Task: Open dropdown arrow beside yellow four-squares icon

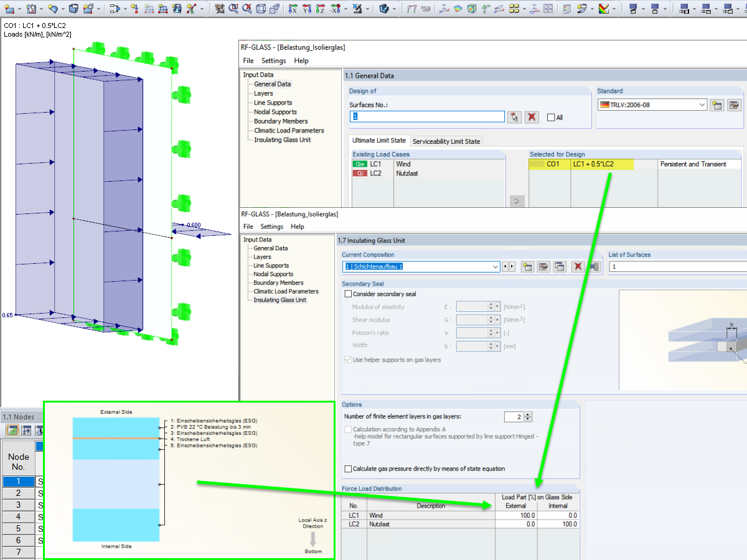Action: point(525,9)
